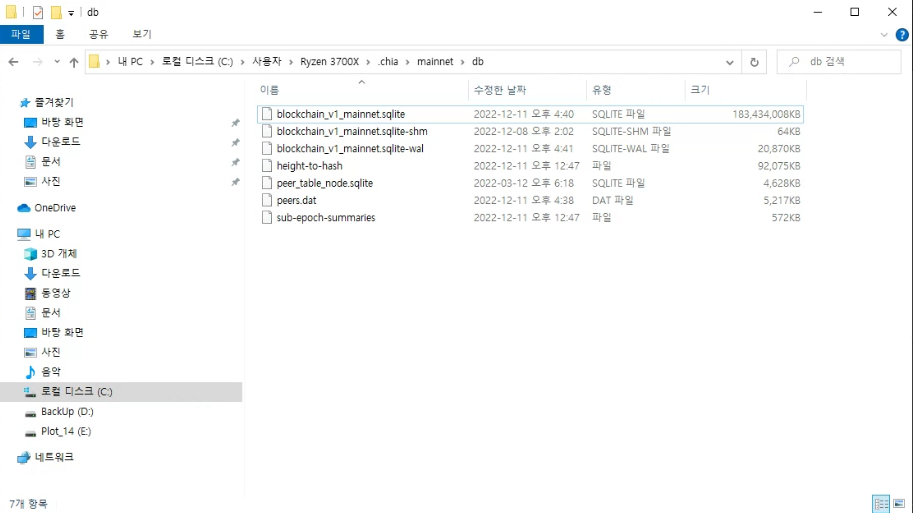Sort by 수정한 날짜 column header
This screenshot has width=913, height=513.
527,90
